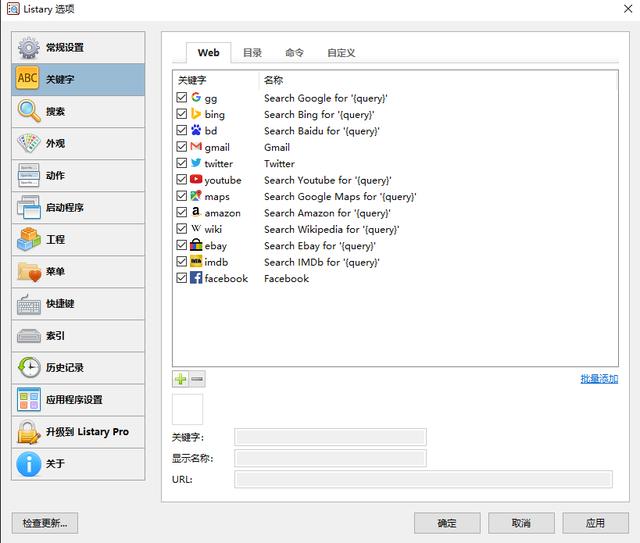Click the 名称 column header
Image resolution: width=640 pixels, height=543 pixels.
273,80
